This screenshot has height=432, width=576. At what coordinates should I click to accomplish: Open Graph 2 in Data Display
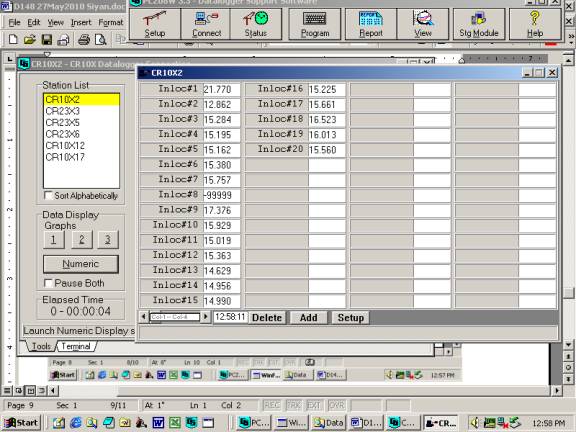[x=82, y=240]
